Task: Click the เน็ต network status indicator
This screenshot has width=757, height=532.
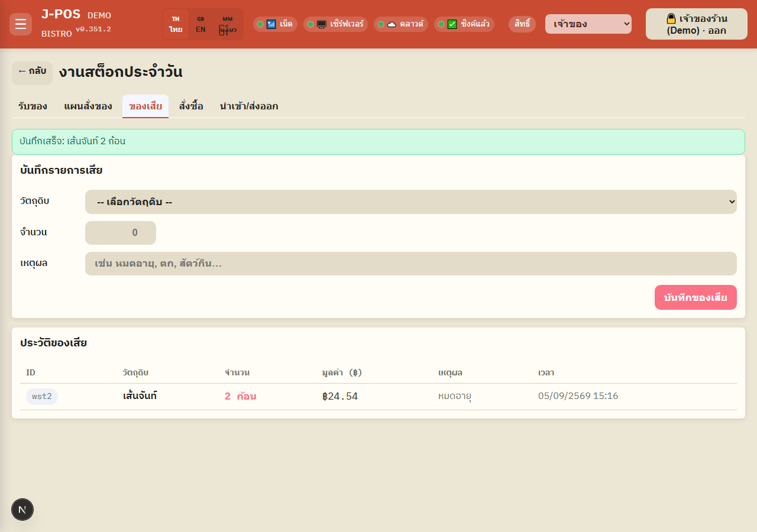Action: (275, 24)
